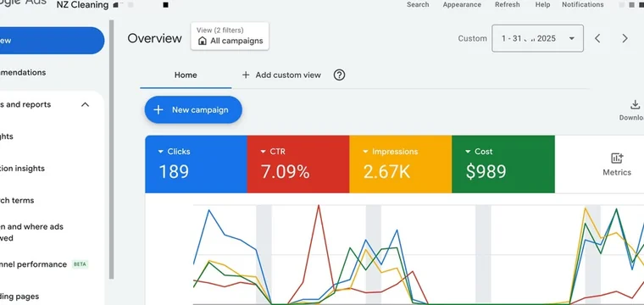Open Insights item in sidebar
644x305 pixels.
7,136
